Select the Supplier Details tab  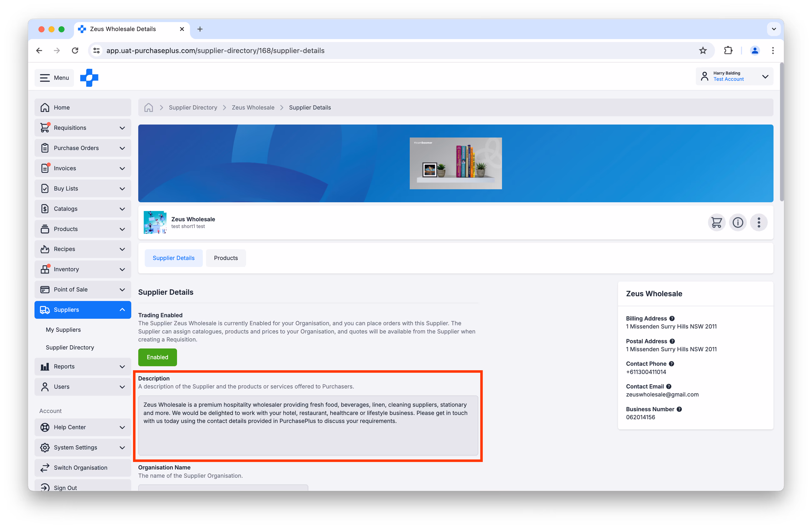click(x=173, y=258)
